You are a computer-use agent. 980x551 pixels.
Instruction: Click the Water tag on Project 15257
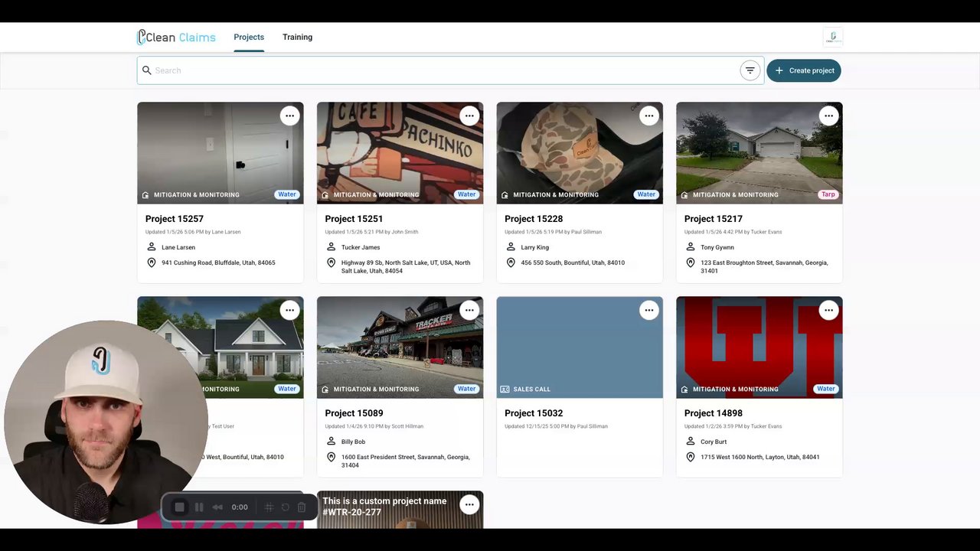coord(287,194)
